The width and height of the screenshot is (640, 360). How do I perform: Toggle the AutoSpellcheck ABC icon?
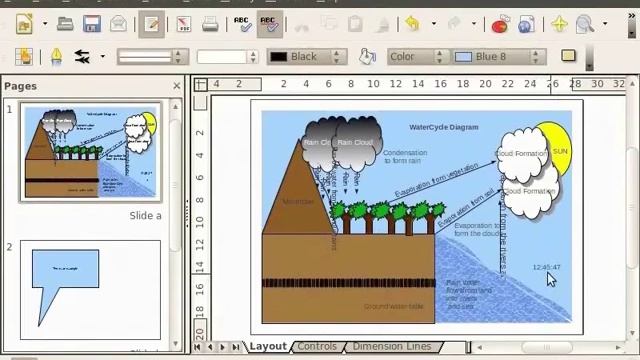point(269,24)
